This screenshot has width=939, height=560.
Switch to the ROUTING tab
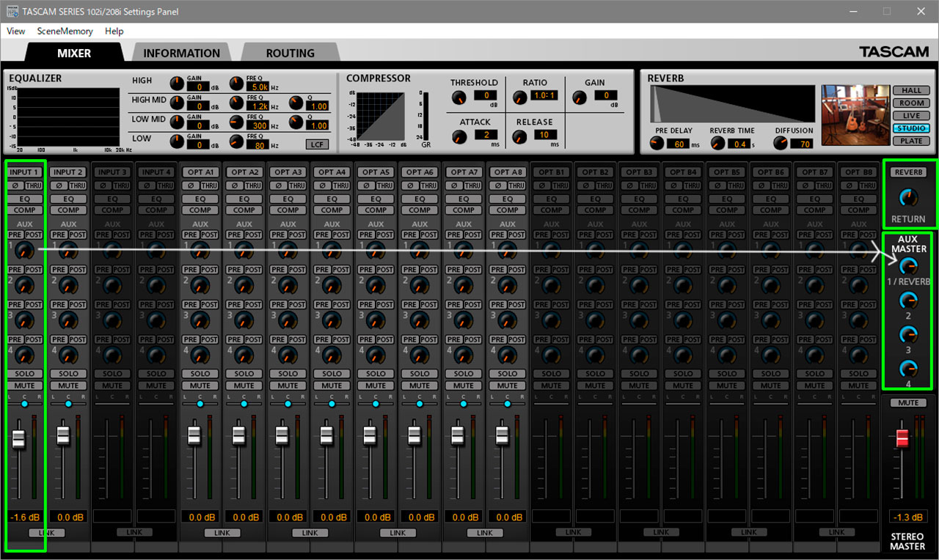click(x=290, y=53)
